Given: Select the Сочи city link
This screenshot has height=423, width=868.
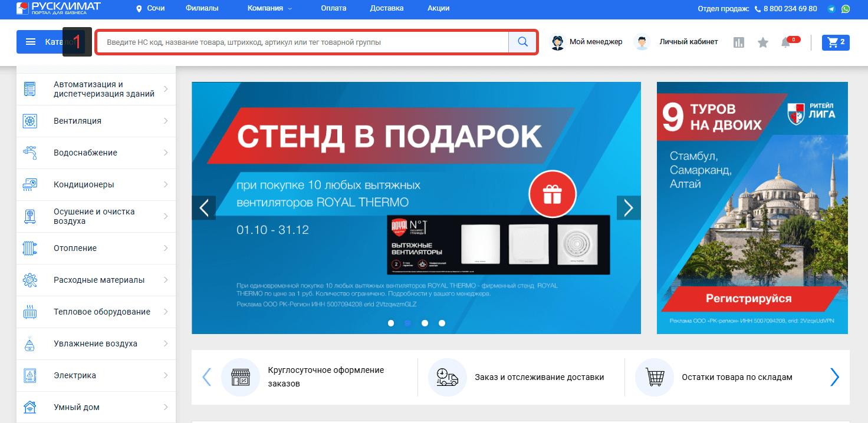Looking at the screenshot, I should pyautogui.click(x=156, y=8).
